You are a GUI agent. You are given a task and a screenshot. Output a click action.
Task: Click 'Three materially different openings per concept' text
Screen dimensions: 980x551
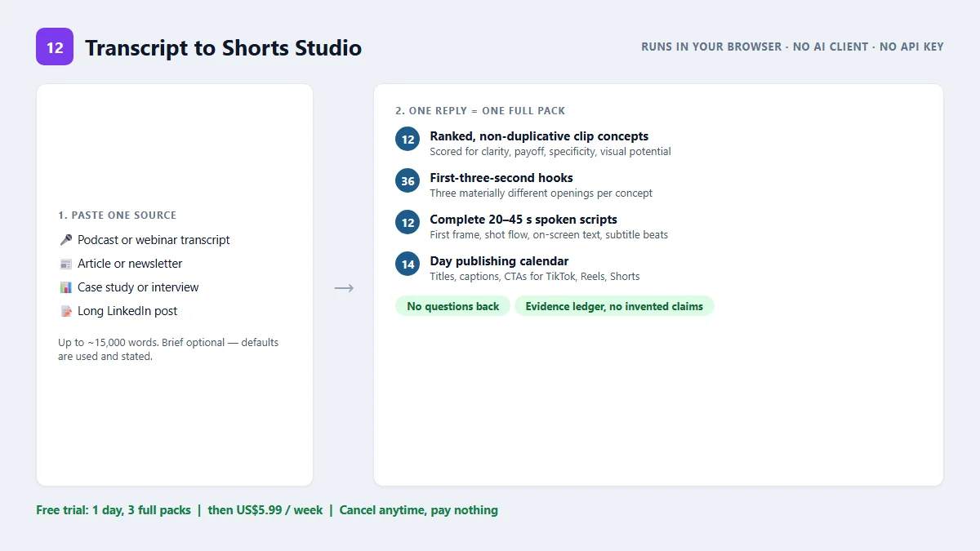coord(541,193)
